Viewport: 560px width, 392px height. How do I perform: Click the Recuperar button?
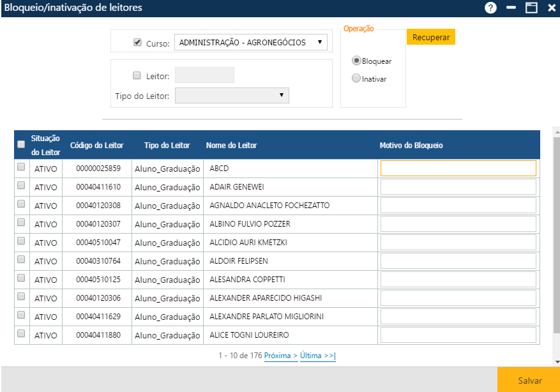(x=430, y=36)
